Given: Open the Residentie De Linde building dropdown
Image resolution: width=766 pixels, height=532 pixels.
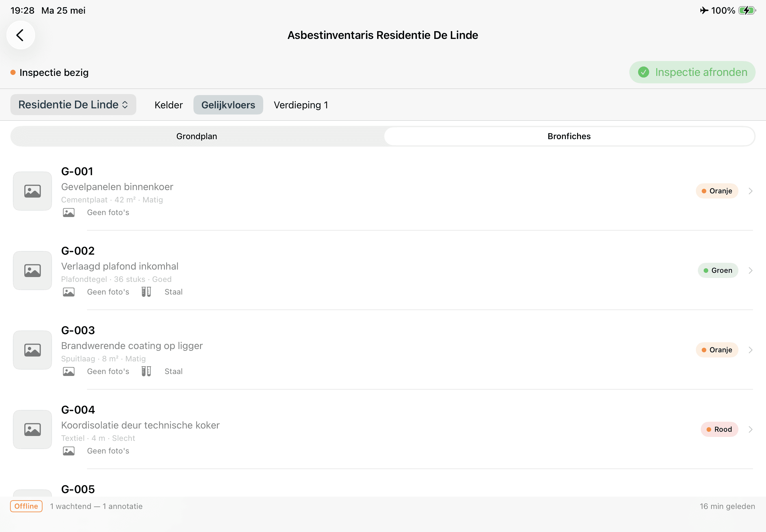Looking at the screenshot, I should (x=73, y=105).
